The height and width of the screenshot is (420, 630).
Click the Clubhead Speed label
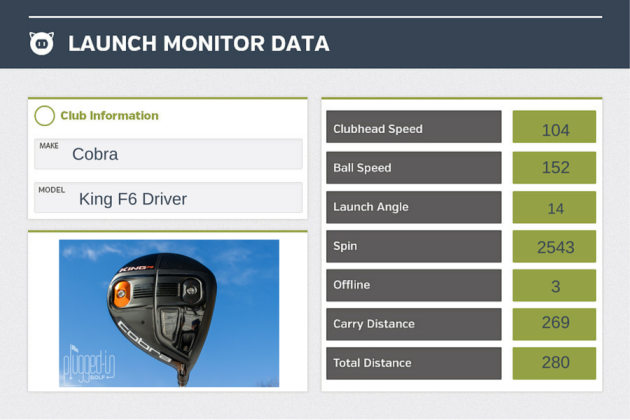point(414,127)
